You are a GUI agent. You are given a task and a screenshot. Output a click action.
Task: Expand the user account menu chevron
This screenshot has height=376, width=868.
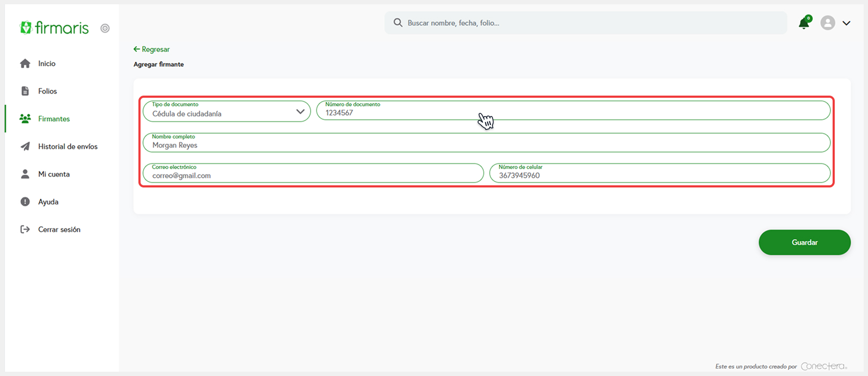pyautogui.click(x=847, y=23)
